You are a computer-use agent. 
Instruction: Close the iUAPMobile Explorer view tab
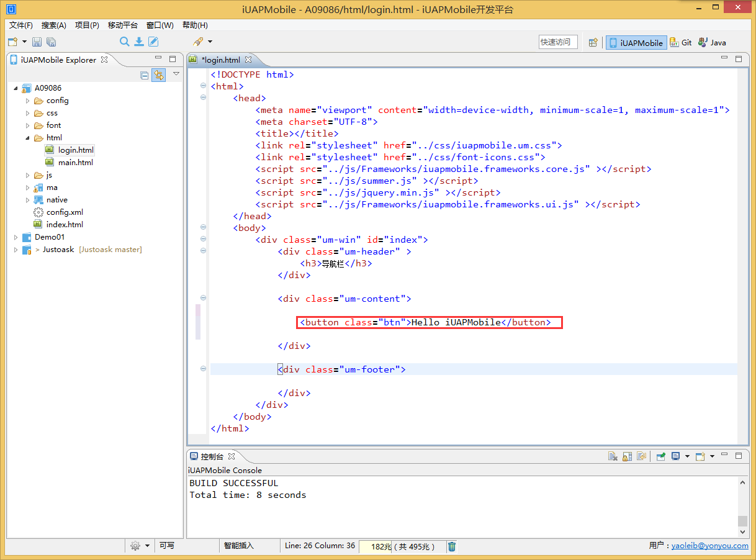[x=104, y=60]
